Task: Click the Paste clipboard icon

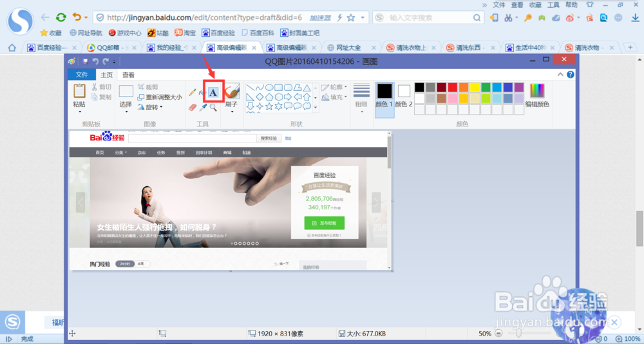Action: click(79, 91)
